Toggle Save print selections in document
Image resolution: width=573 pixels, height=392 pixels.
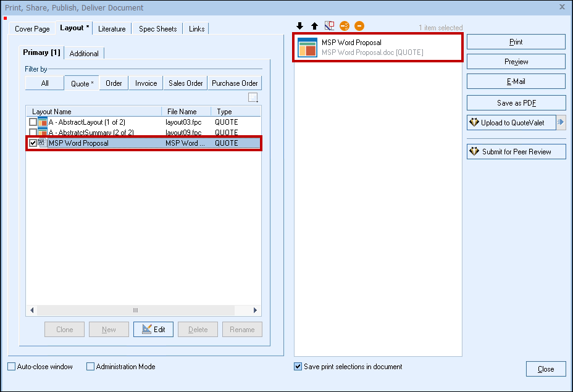point(299,367)
